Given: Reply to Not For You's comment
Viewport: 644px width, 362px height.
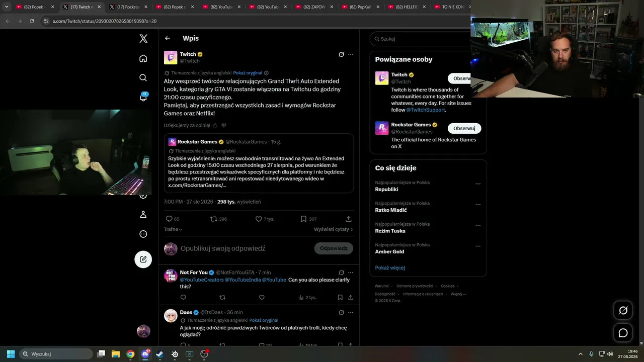Looking at the screenshot, I should 183,297.
